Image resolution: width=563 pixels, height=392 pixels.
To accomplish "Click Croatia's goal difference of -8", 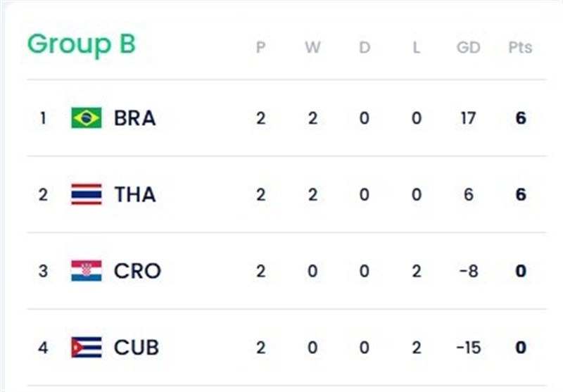I will pos(468,271).
